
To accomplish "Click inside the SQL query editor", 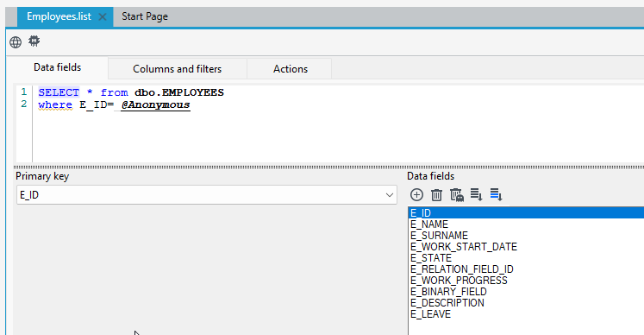I will 337,123.
